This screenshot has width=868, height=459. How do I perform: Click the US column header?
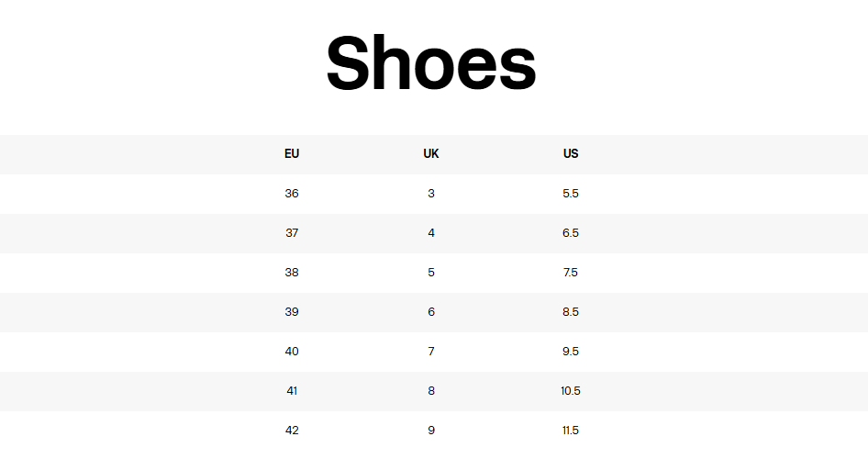[571, 154]
